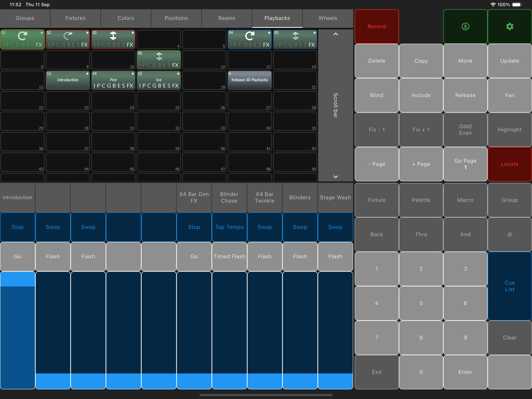Tap the Release button
532x399 pixels.
465,95
